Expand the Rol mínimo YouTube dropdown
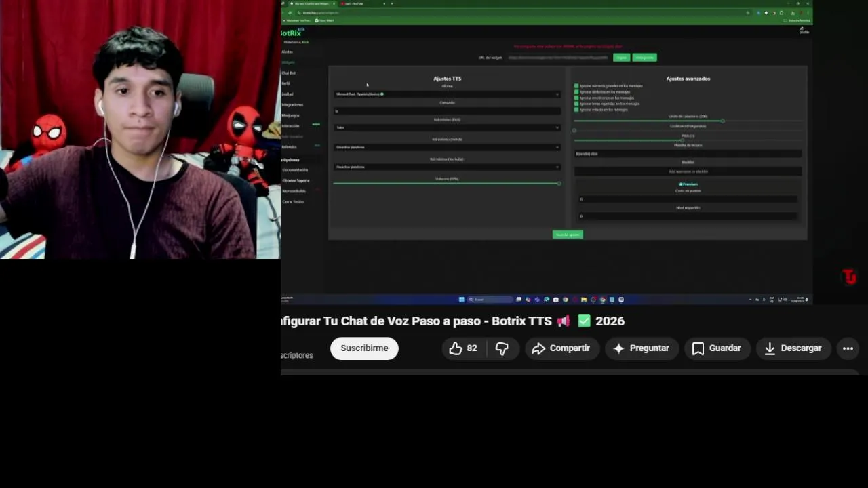The width and height of the screenshot is (868, 488). [447, 167]
